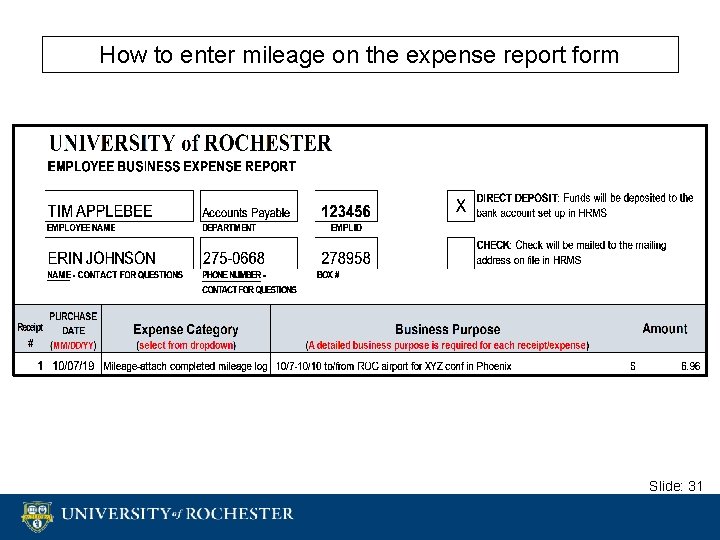720x540 pixels.
Task: Click the Amount column header
Action: click(x=665, y=329)
